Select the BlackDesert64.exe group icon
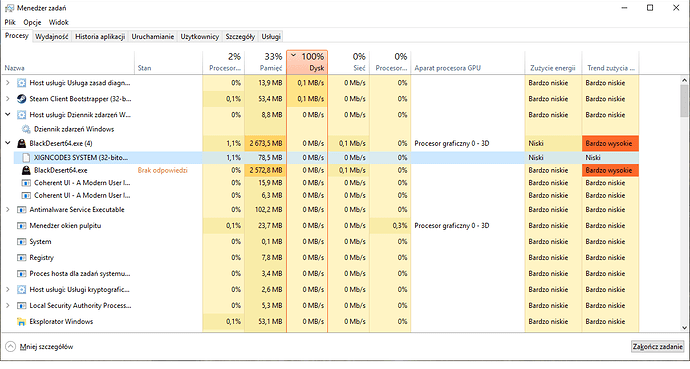 click(x=21, y=143)
